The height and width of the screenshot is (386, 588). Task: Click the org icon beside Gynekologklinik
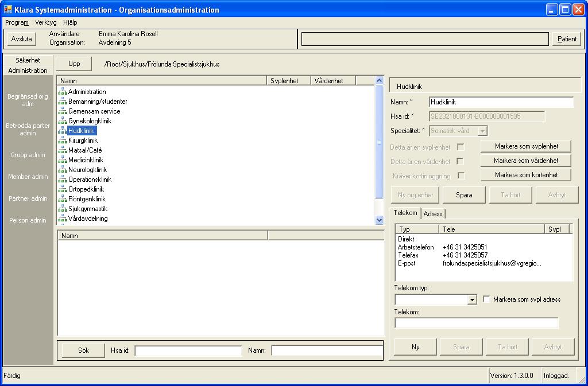click(x=62, y=120)
